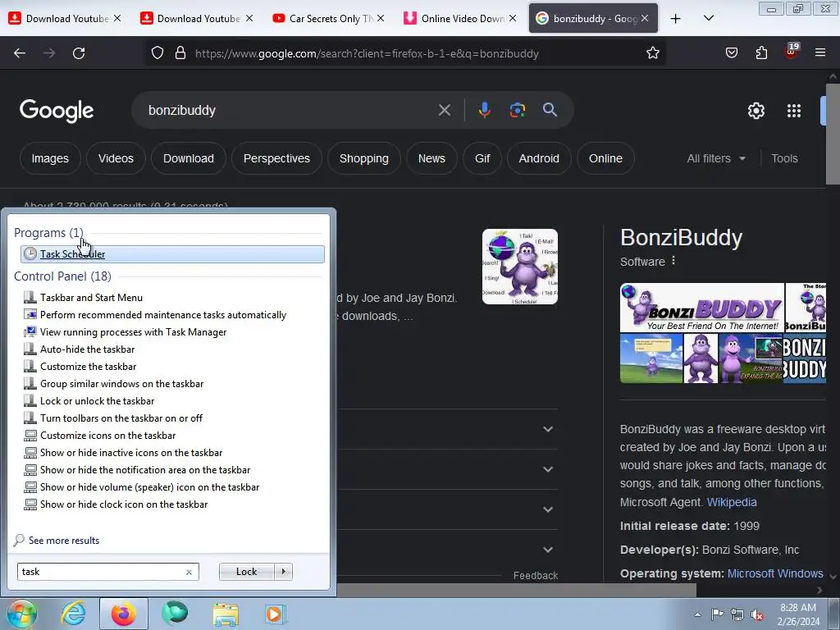Clear the Start menu search text
Image resolution: width=840 pixels, height=630 pixels.
(x=189, y=572)
